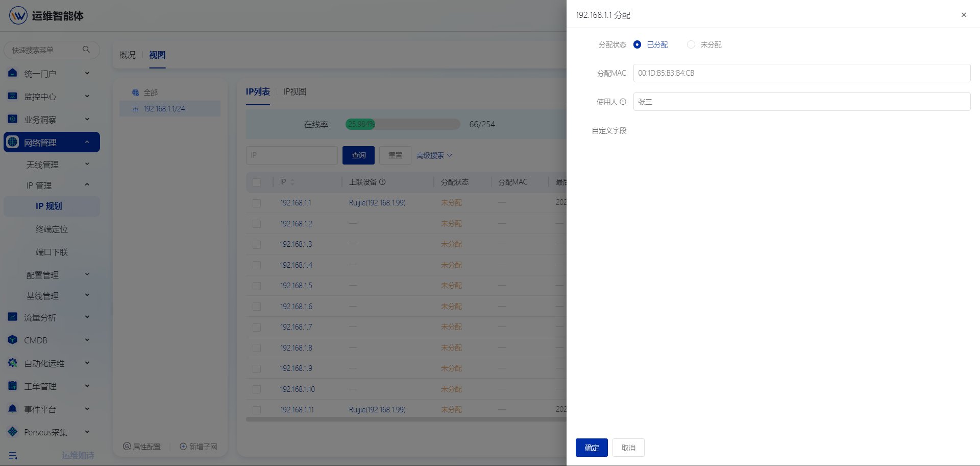Image resolution: width=980 pixels, height=466 pixels.
Task: Click the globe icon beside 全部
Action: tap(135, 92)
